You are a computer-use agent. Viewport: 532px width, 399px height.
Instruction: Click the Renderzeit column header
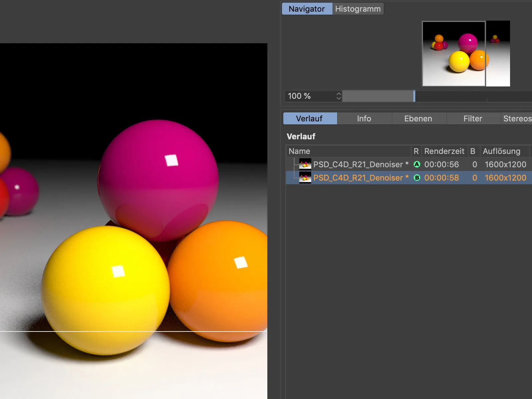coord(445,151)
